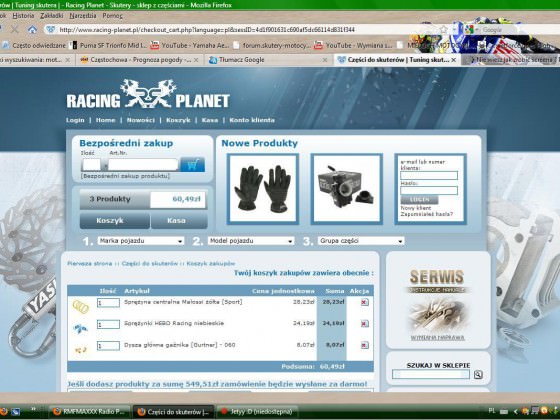Remove Sprężyna centralna Malossi from cart
The height and width of the screenshot is (420, 560).
(x=364, y=302)
